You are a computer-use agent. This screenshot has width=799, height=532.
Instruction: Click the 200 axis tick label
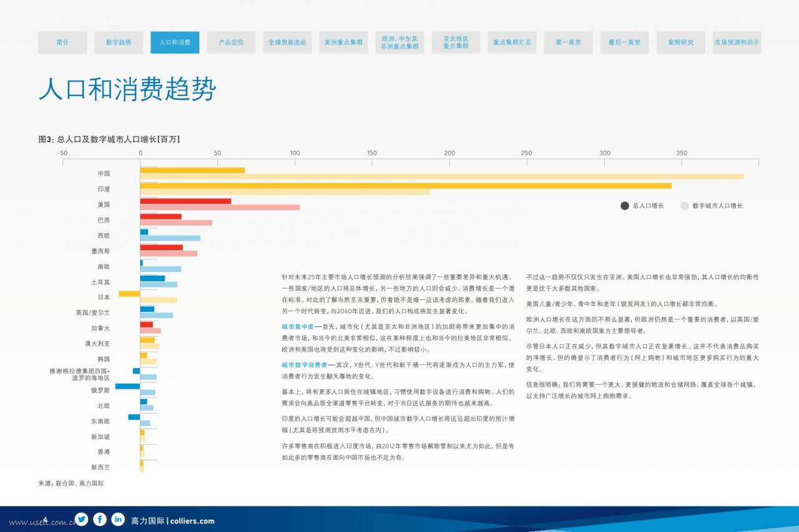tap(449, 153)
